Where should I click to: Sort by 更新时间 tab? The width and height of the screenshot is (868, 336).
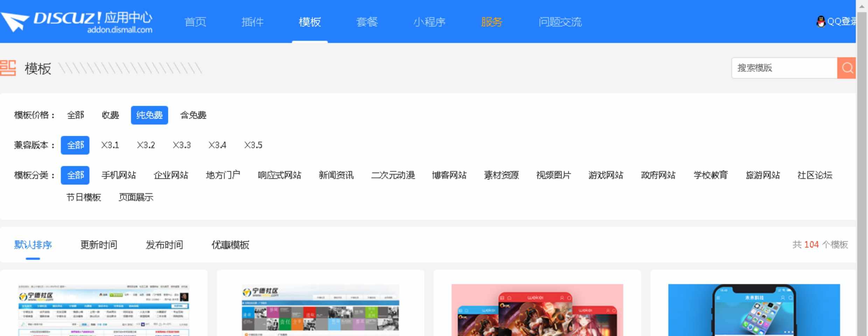[99, 245]
